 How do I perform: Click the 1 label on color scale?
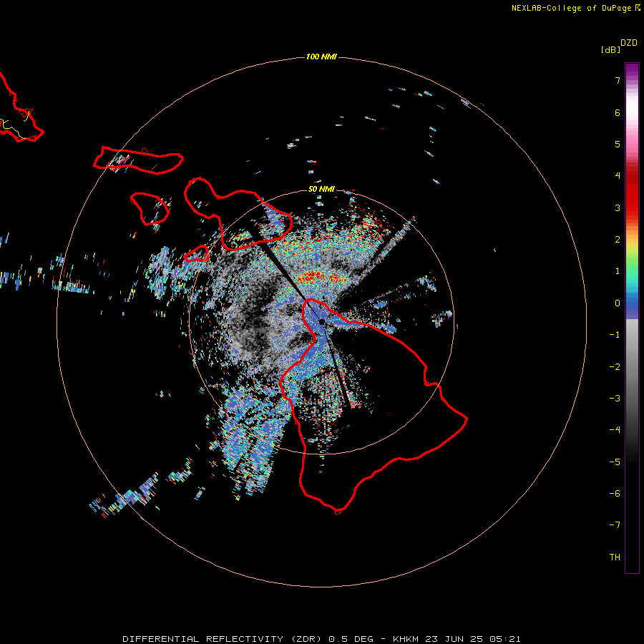618,271
